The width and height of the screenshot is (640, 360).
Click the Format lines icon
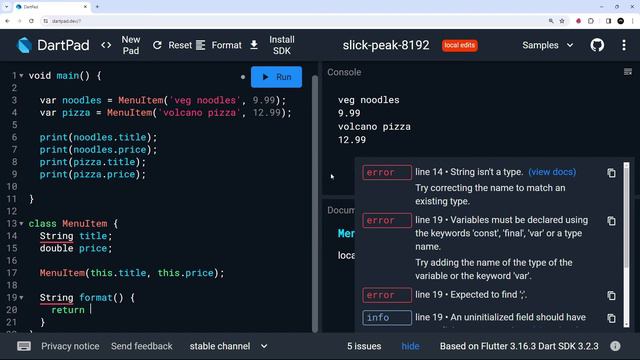[200, 45]
